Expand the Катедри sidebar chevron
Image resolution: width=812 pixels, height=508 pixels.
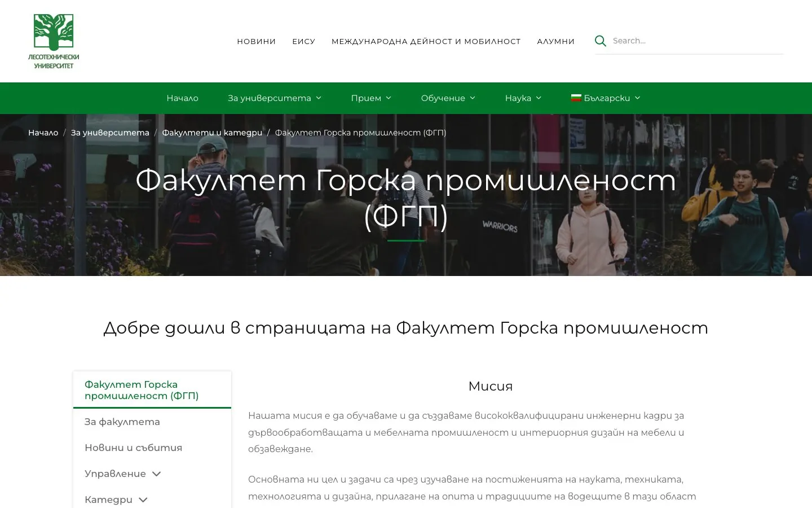[143, 500]
